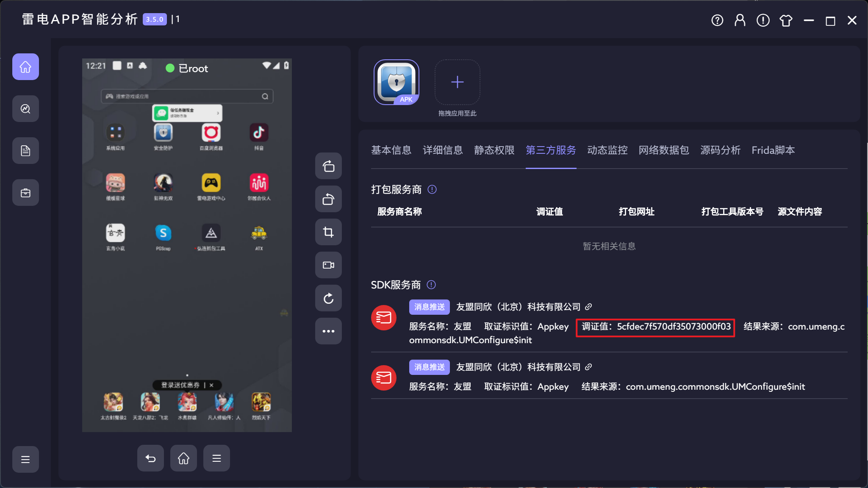Open the toolbox icon in the sidebar
868x488 pixels.
click(x=25, y=192)
